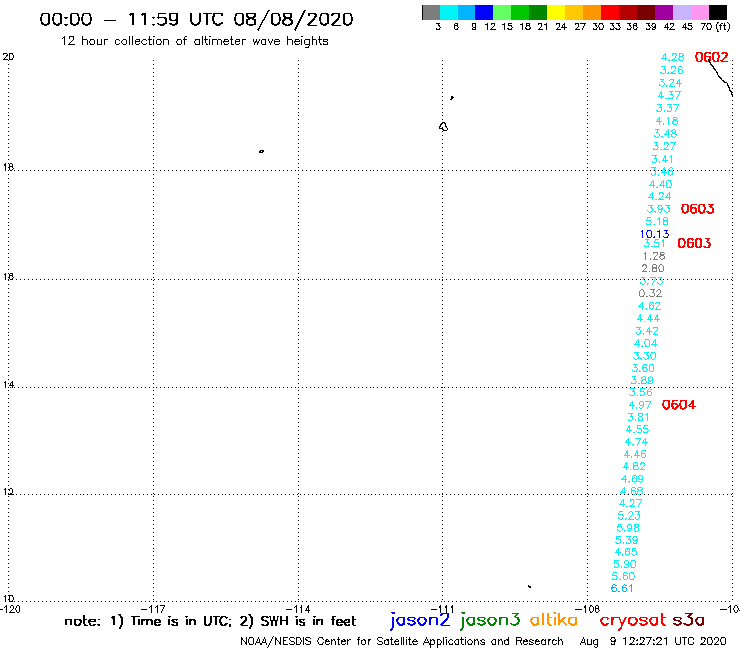This screenshot has height=650, width=740.
Task: Click the 0603 label beside 3.93
Action: click(x=698, y=209)
